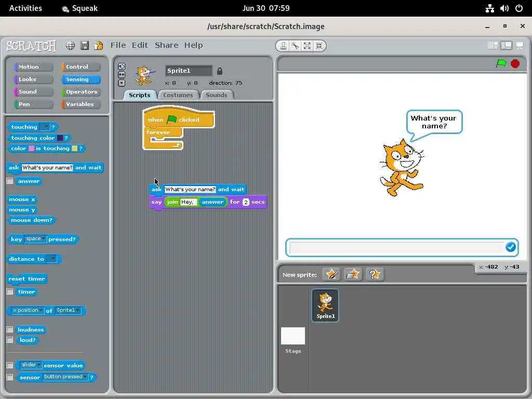
Task: Open the x position attribute dropdown
Action: pos(28,311)
